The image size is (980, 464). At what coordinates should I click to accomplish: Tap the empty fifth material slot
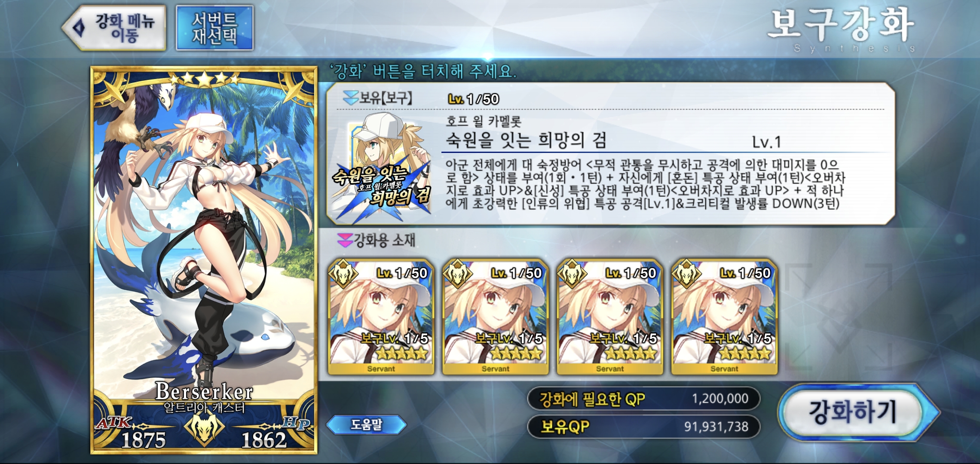839,317
